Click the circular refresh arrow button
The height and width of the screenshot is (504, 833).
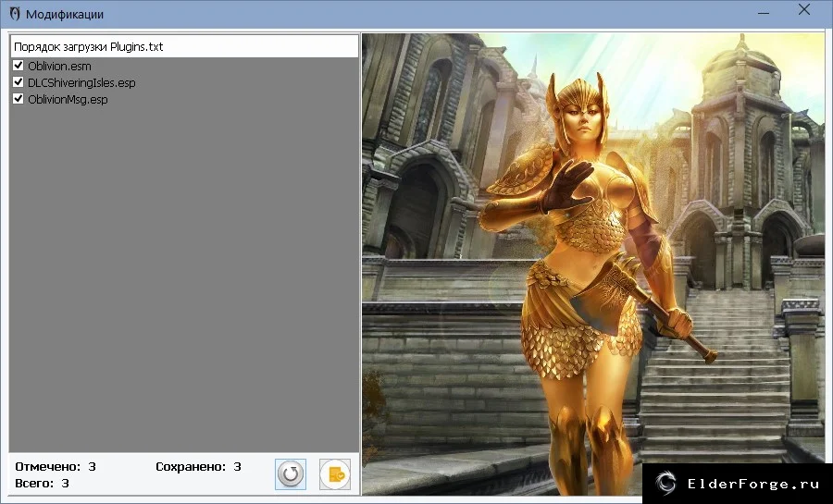click(291, 473)
